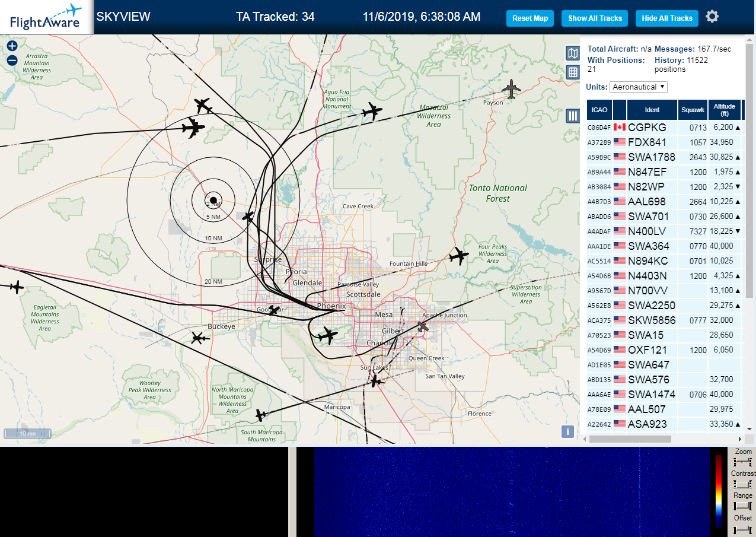The width and height of the screenshot is (756, 537).
Task: Select the SWA2250 aircraft row
Action: coord(664,305)
